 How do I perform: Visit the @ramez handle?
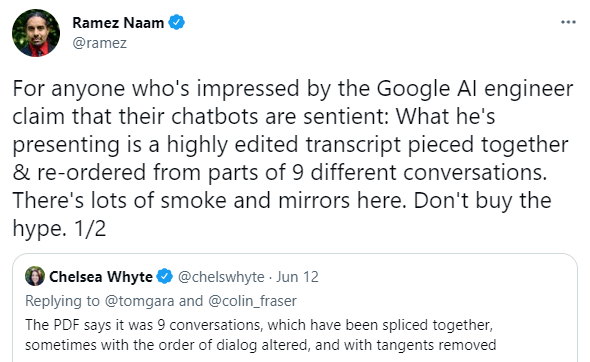point(99,43)
